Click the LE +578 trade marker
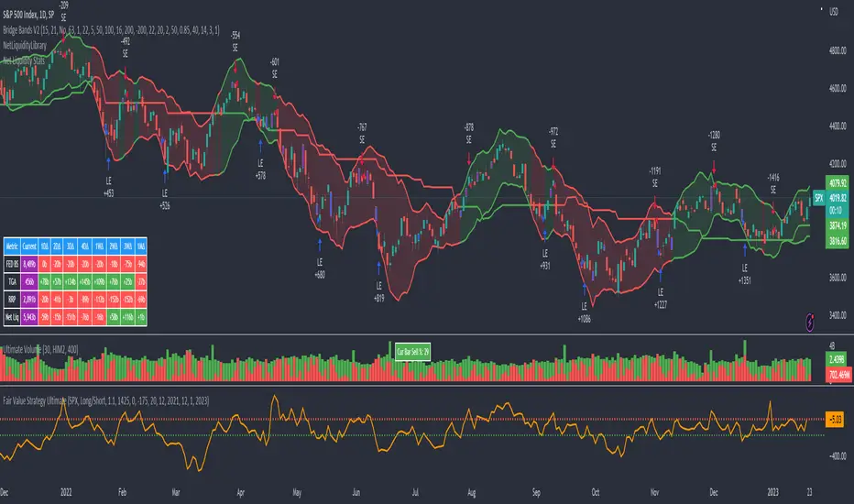Image resolution: width=854 pixels, height=504 pixels. [260, 169]
